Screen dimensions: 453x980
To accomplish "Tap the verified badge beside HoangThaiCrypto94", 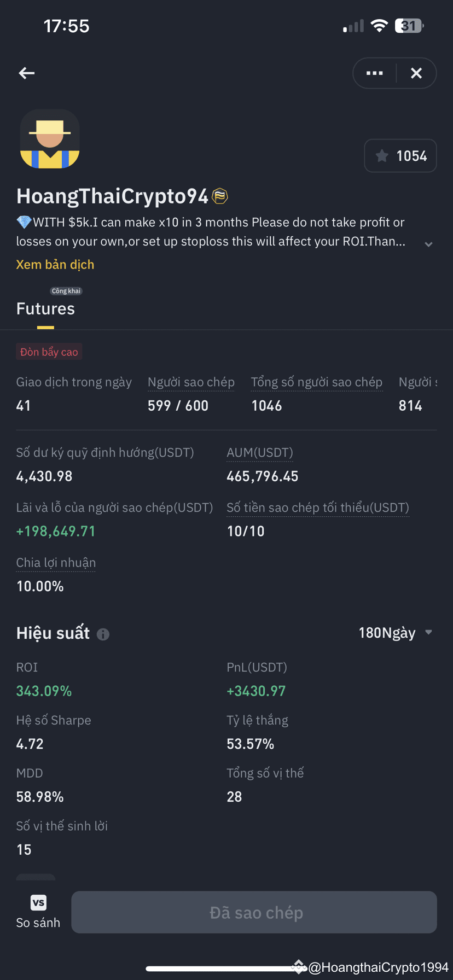I will (x=220, y=196).
